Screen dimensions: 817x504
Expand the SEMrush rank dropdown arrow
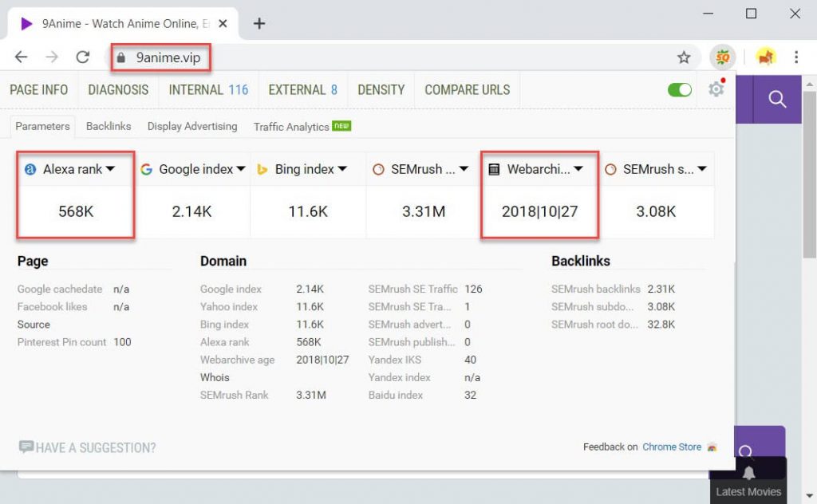coord(464,169)
